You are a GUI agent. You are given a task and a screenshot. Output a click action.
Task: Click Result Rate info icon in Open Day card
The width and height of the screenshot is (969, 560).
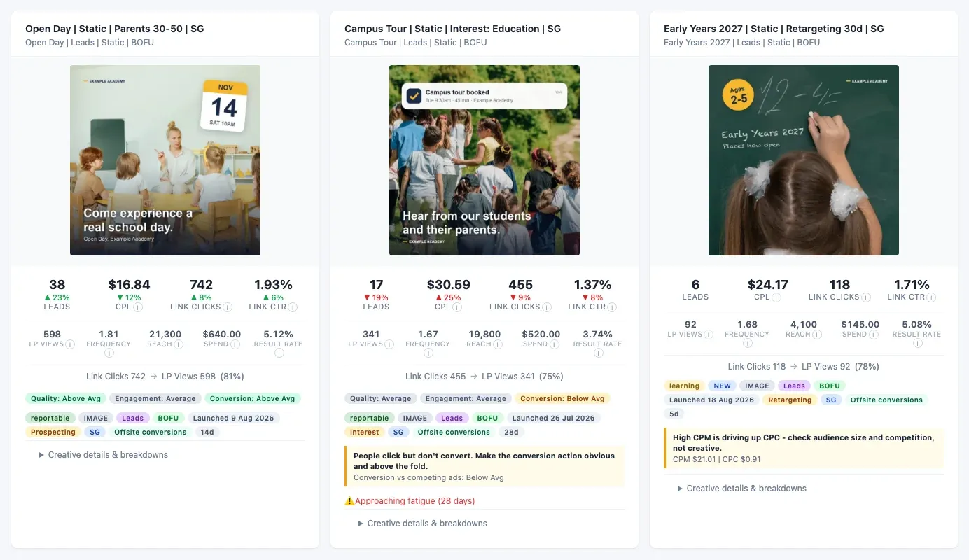(279, 353)
